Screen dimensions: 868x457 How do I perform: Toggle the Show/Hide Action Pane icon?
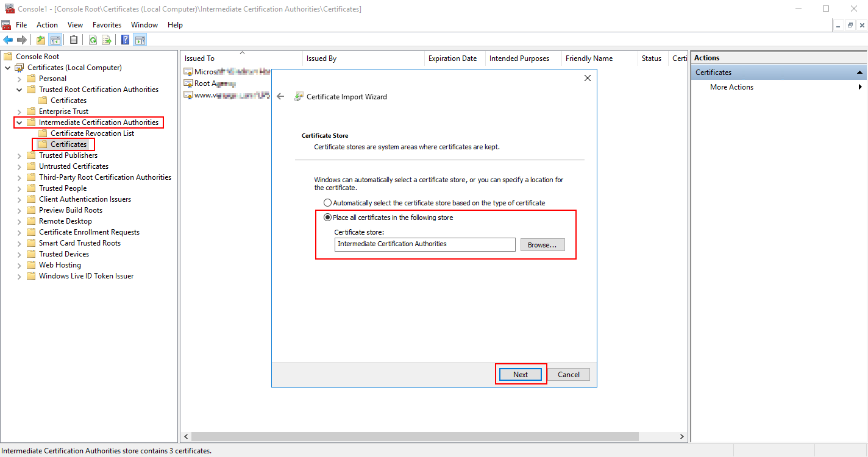pyautogui.click(x=140, y=39)
